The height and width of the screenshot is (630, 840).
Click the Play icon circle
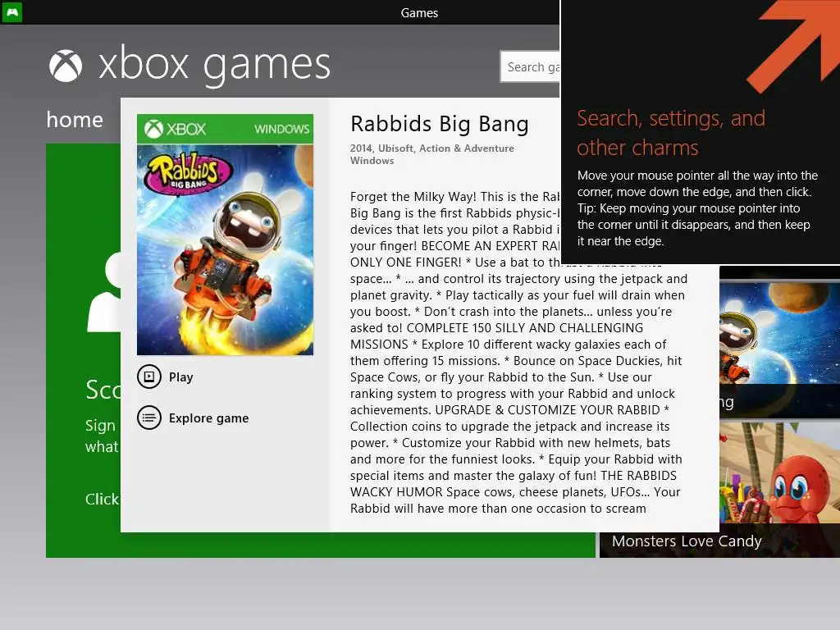(x=149, y=377)
